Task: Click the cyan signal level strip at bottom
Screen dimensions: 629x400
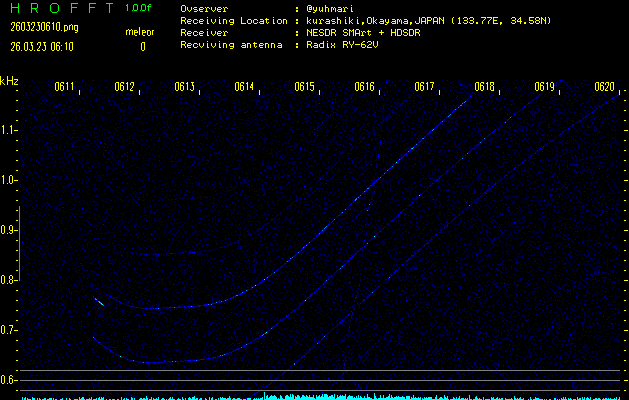Action: tap(320, 396)
